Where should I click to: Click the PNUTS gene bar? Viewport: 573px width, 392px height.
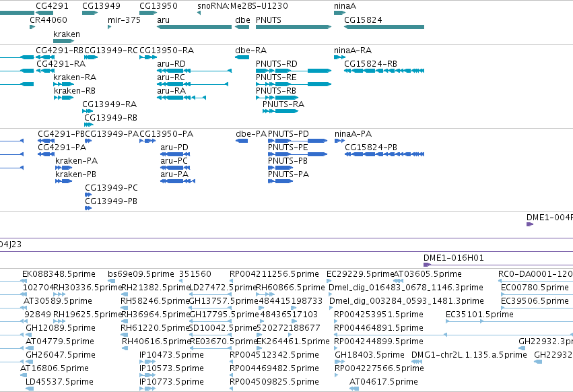click(x=294, y=27)
